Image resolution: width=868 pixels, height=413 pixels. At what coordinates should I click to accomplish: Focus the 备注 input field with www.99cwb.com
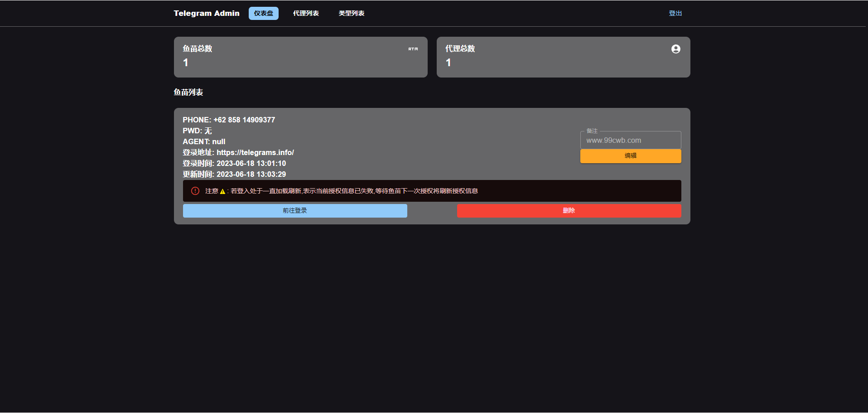click(x=631, y=140)
